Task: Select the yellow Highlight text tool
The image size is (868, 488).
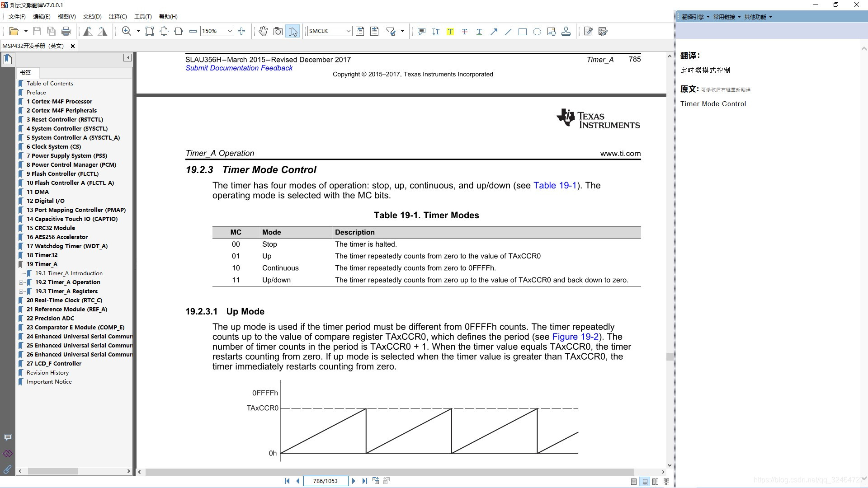Action: (x=450, y=31)
